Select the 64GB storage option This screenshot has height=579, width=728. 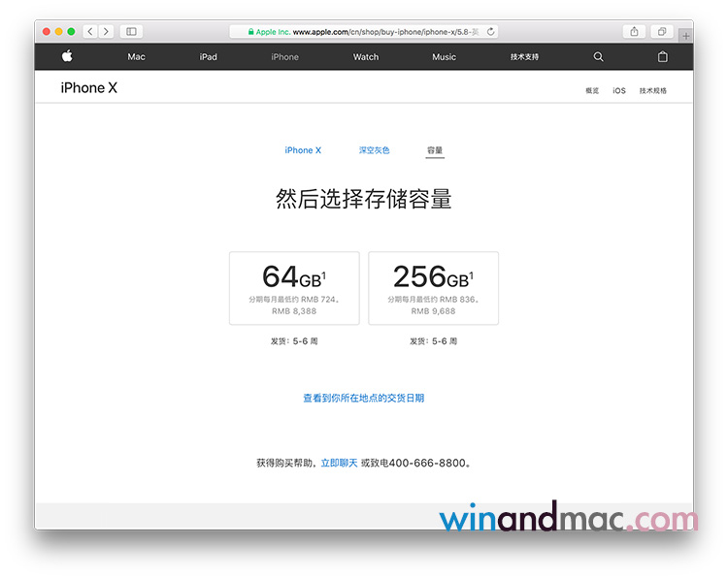pos(294,288)
